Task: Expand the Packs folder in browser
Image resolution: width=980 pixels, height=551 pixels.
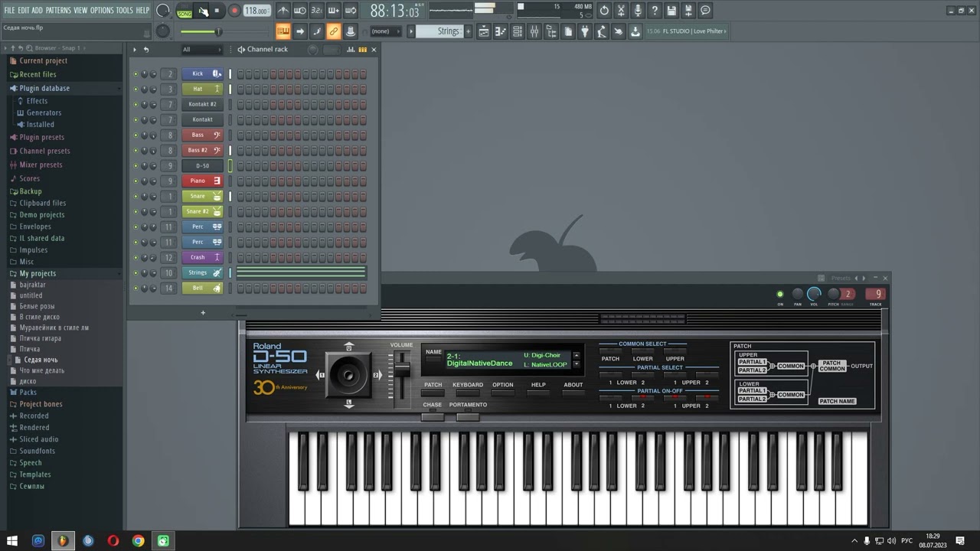Action: (x=28, y=392)
